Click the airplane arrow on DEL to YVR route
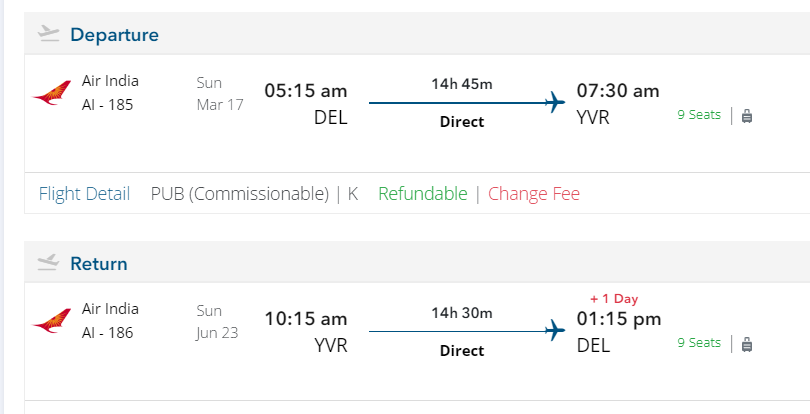Screen dimensions: 810x414 tap(556, 102)
